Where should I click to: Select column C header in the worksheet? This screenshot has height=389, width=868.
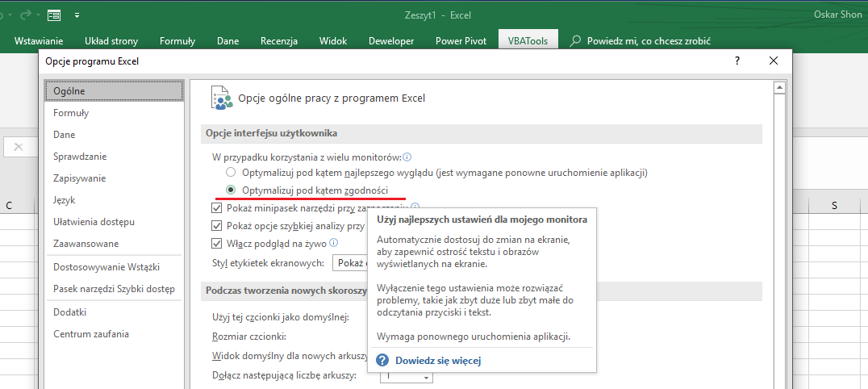[x=9, y=206]
